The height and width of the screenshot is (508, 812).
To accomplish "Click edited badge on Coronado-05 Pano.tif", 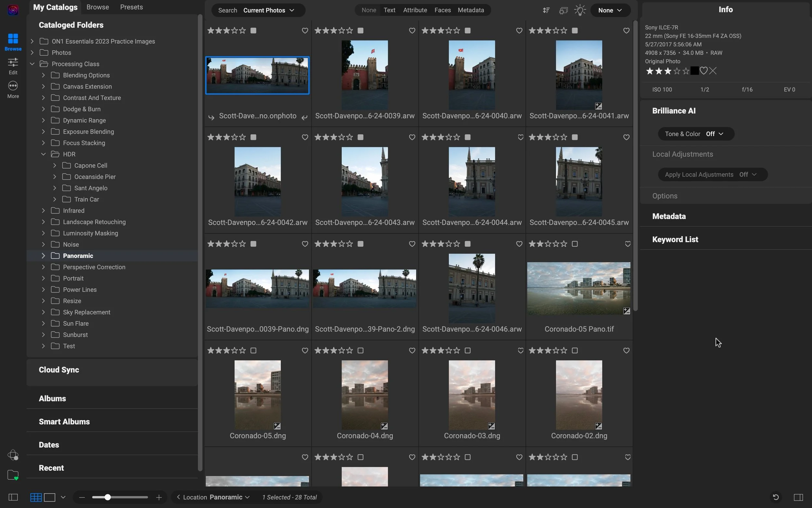I will pos(627,311).
